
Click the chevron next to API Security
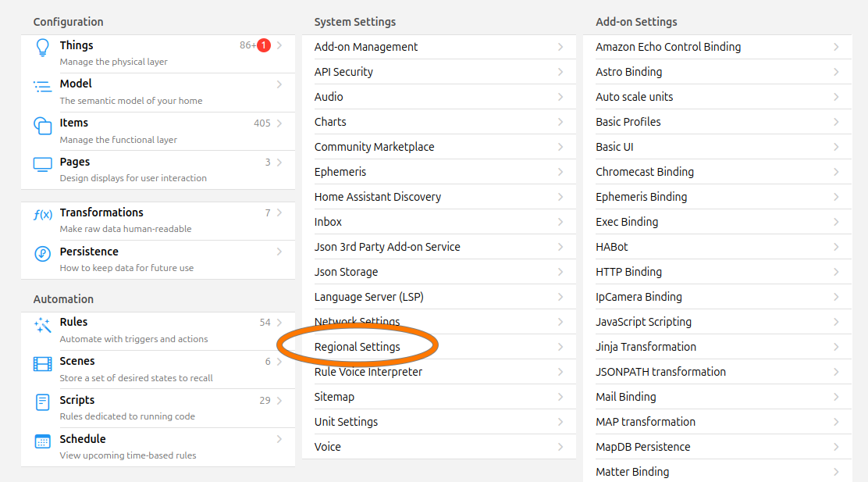(560, 72)
